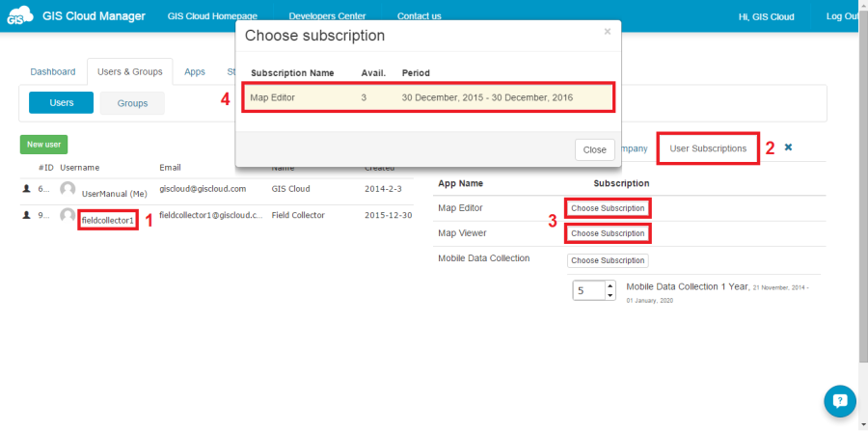The height and width of the screenshot is (431, 868).
Task: Click the 2014-2-3 created date
Action: [x=382, y=189]
